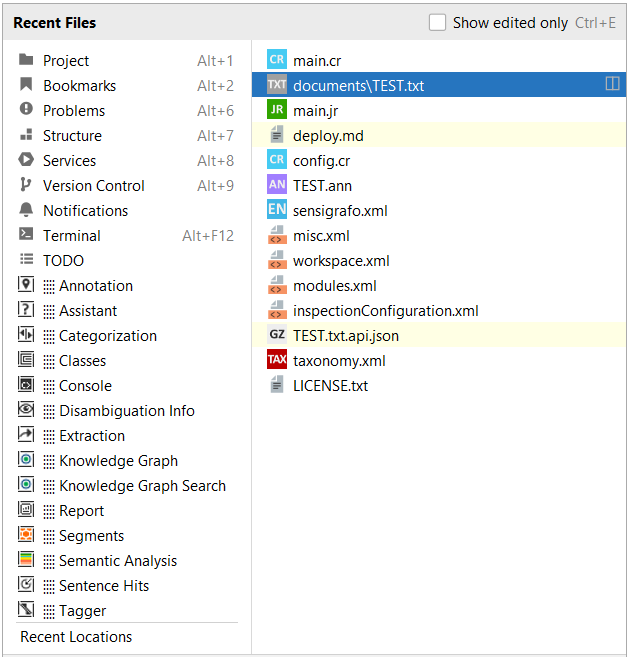The image size is (630, 657).
Task: Enable the Show edited only checkbox
Action: click(x=438, y=23)
